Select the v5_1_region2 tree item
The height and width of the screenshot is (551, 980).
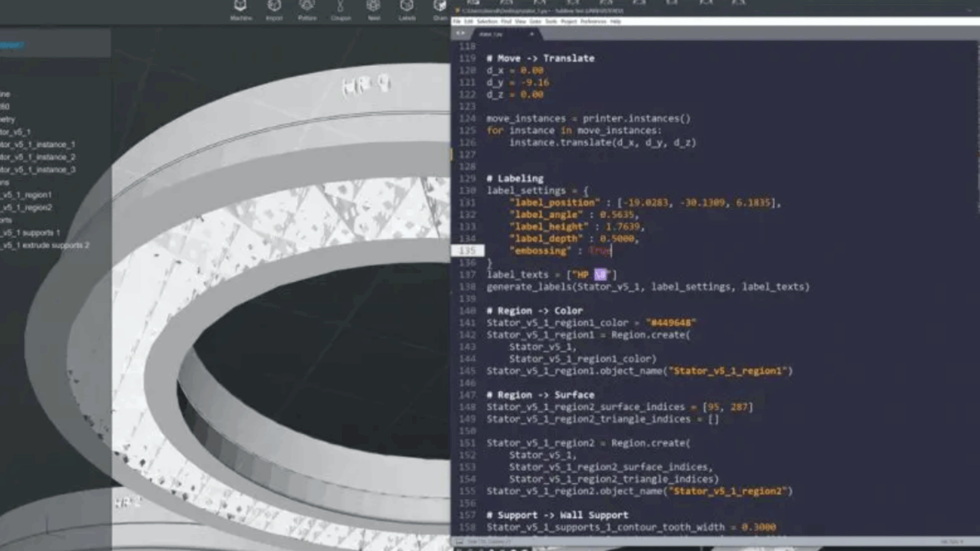[x=27, y=208]
